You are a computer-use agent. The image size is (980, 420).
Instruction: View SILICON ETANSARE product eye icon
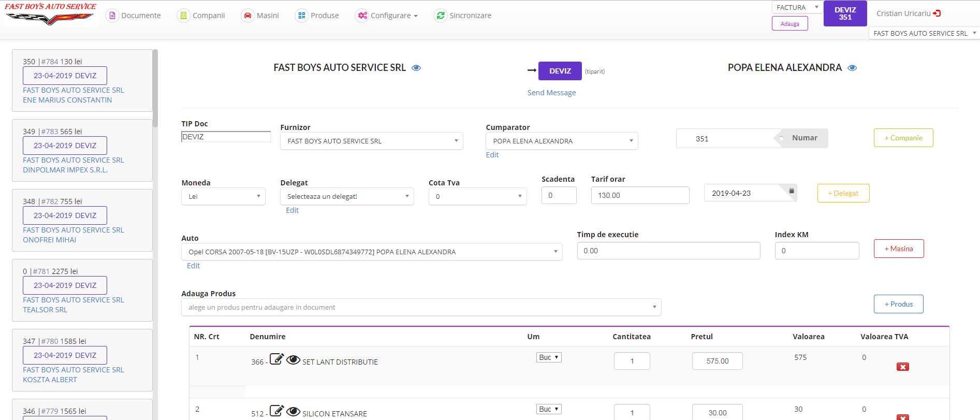[x=294, y=412]
